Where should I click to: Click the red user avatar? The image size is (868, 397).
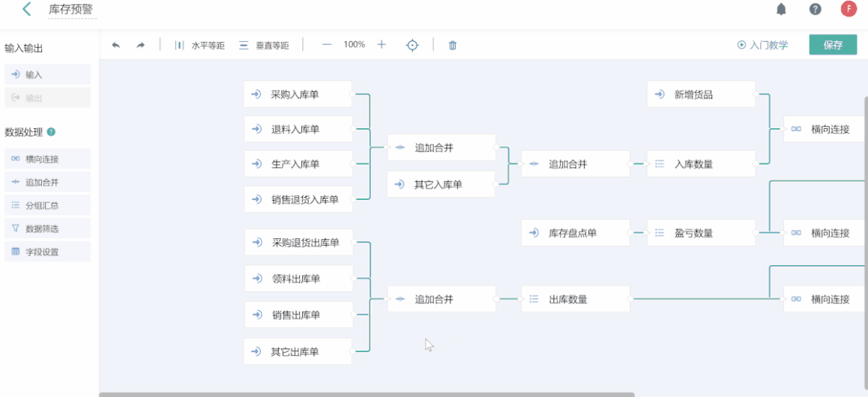tap(849, 10)
